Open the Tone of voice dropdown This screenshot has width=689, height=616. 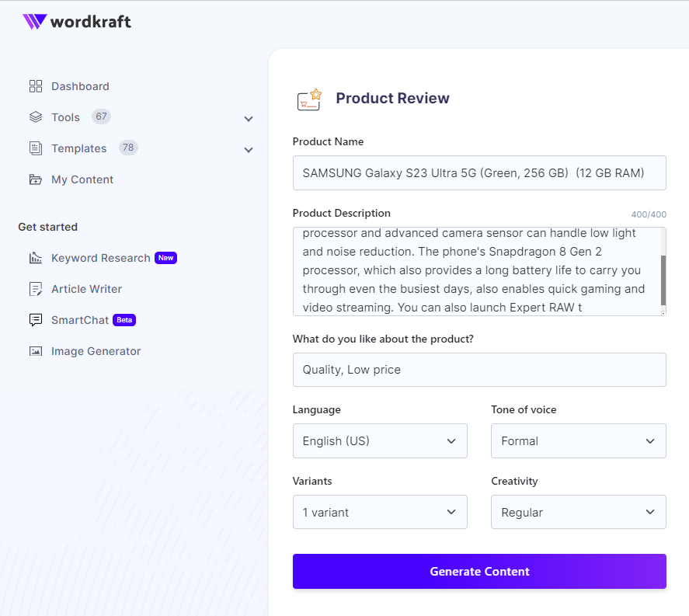[578, 440]
